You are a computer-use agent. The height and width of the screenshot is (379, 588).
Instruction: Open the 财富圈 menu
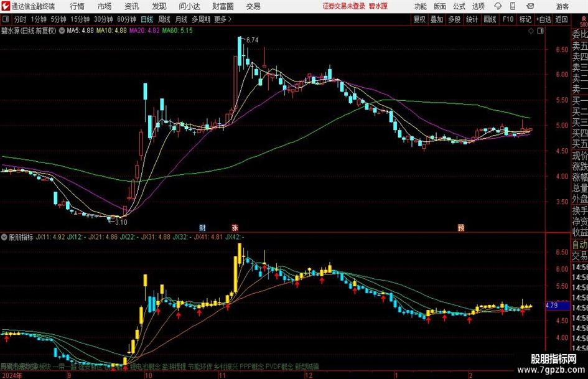point(223,6)
